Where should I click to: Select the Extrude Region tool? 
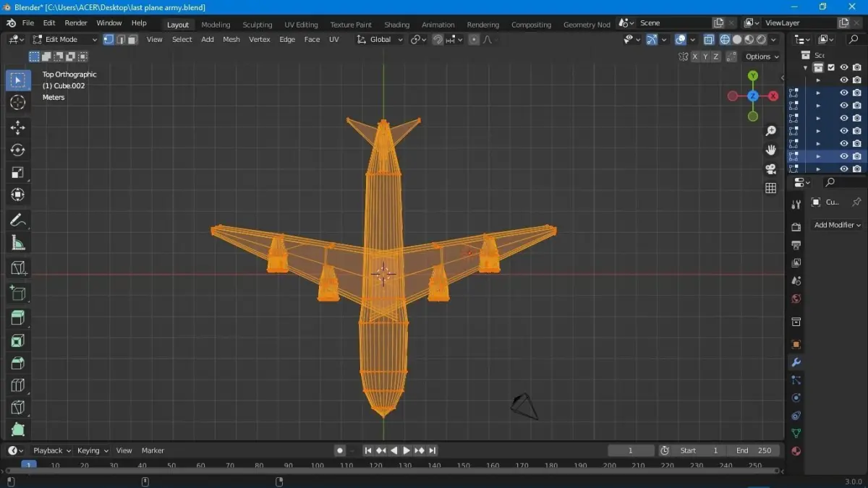[x=18, y=318]
